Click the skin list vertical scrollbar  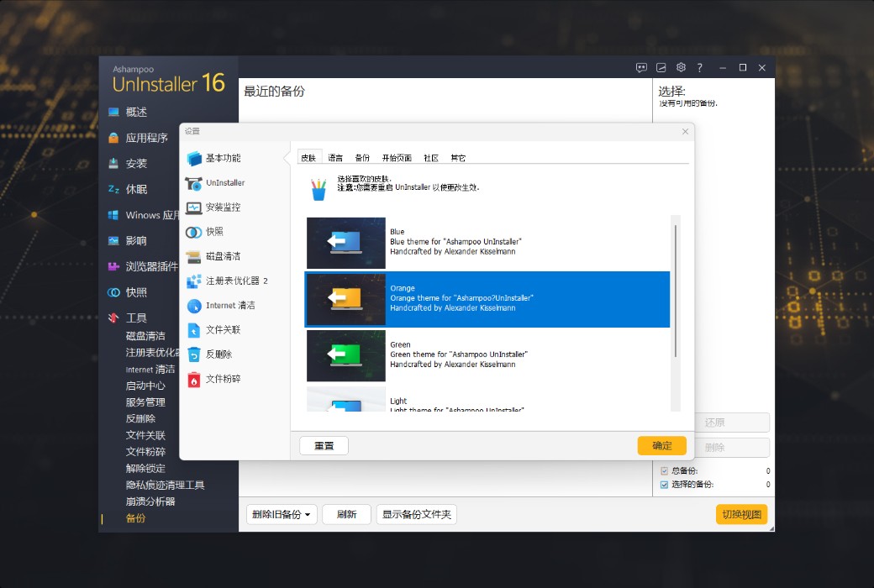675,291
